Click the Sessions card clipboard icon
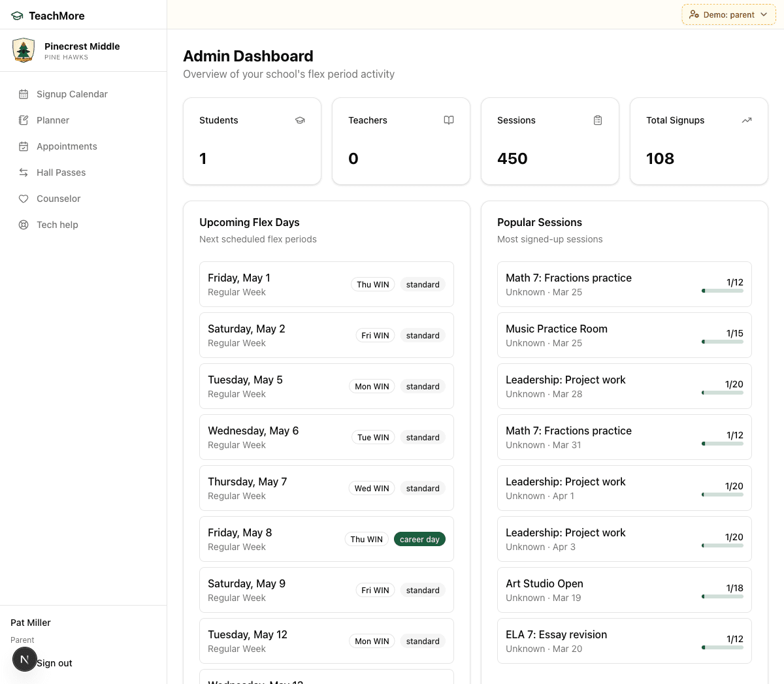This screenshot has width=784, height=684. (x=598, y=120)
